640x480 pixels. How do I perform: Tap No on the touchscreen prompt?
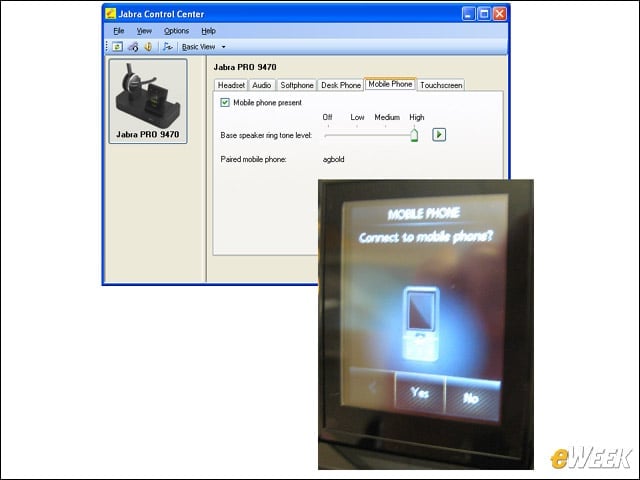[x=472, y=398]
